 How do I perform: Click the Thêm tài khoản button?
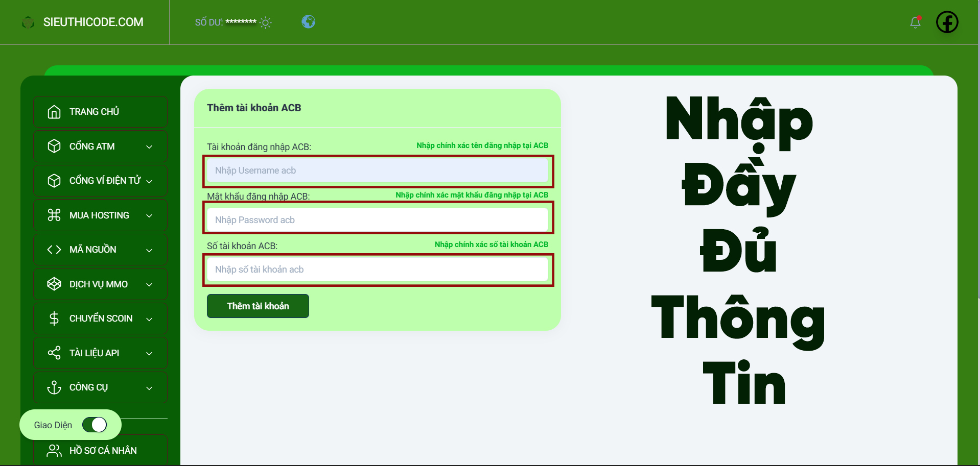pos(258,306)
